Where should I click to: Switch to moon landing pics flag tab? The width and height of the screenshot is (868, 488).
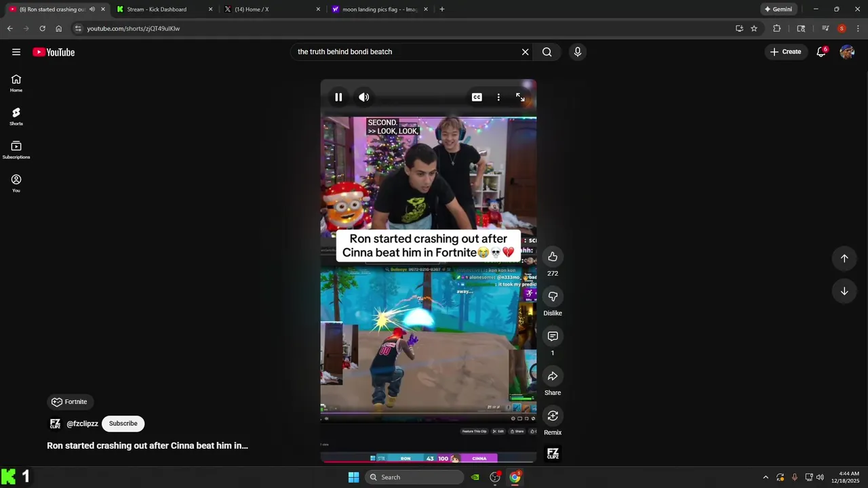pyautogui.click(x=380, y=9)
